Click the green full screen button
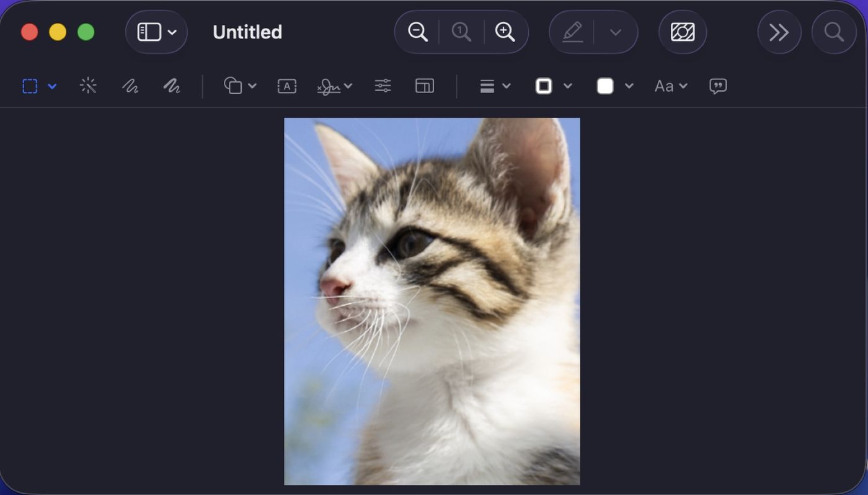Screen dimensions: 868x495 [x=86, y=32]
